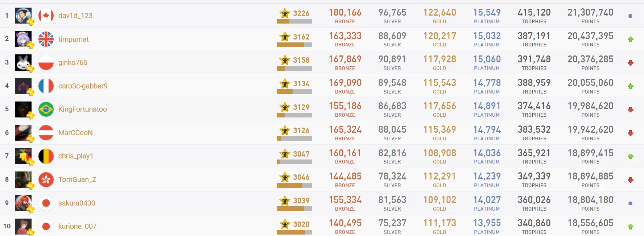Open dav1d_123's avatar thumbnail
This screenshot has width=644, height=236.
tap(23, 16)
